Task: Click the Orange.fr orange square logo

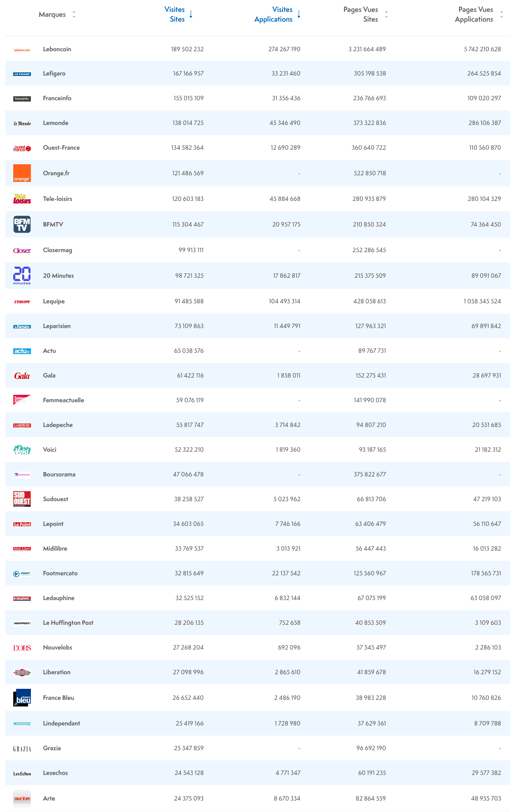Action: point(22,173)
